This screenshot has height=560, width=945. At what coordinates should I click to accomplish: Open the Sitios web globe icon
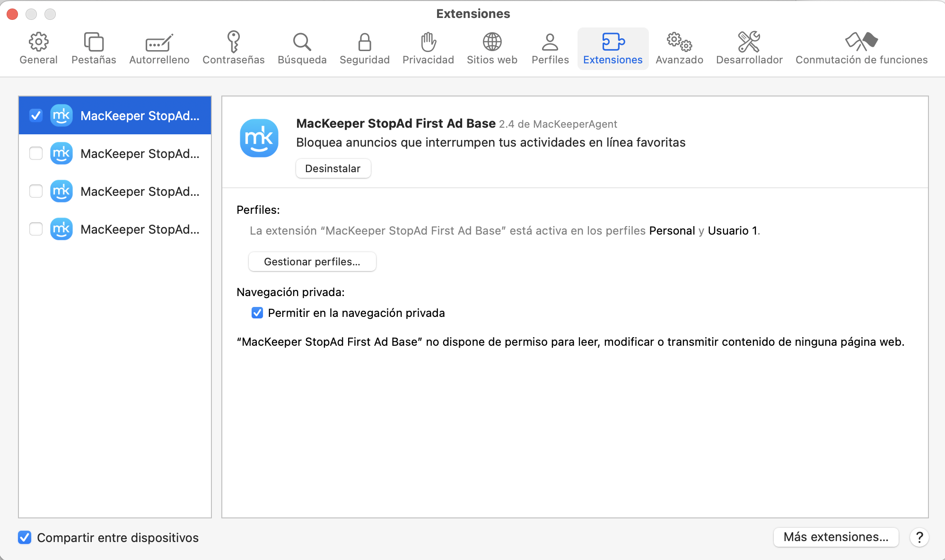point(491,47)
